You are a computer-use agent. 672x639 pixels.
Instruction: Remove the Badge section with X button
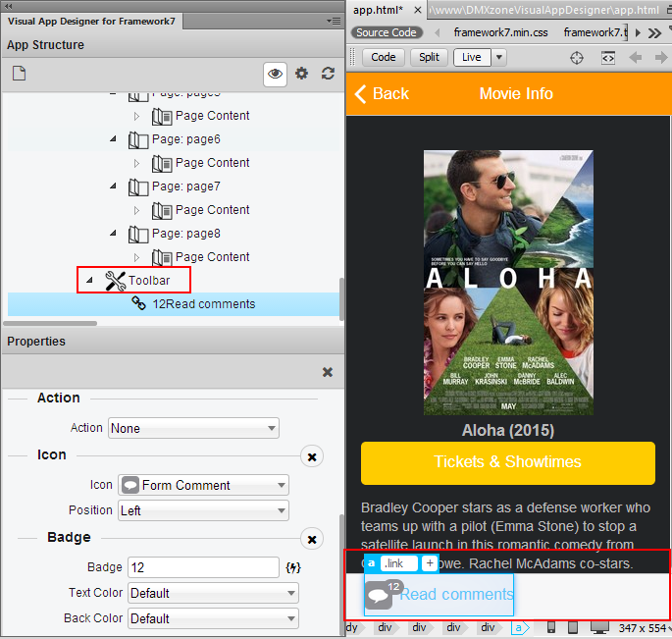[x=312, y=539]
